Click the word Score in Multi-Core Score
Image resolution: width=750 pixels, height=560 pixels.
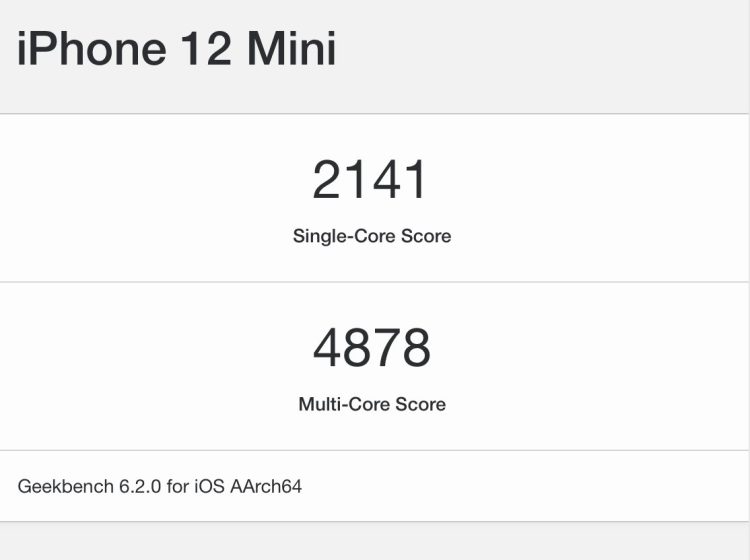420,404
